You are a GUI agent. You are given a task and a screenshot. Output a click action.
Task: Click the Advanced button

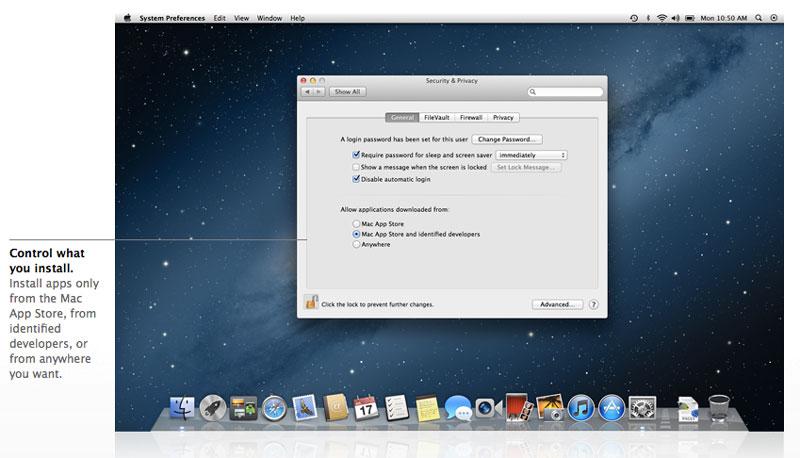[557, 304]
